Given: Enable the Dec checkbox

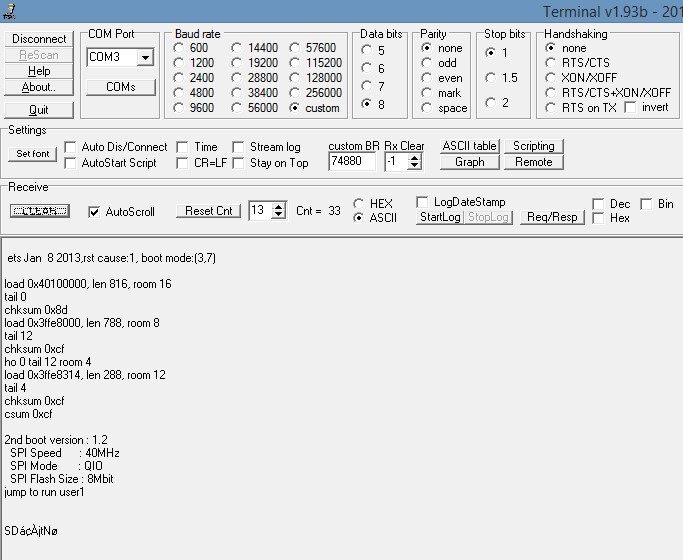Looking at the screenshot, I should tap(598, 204).
